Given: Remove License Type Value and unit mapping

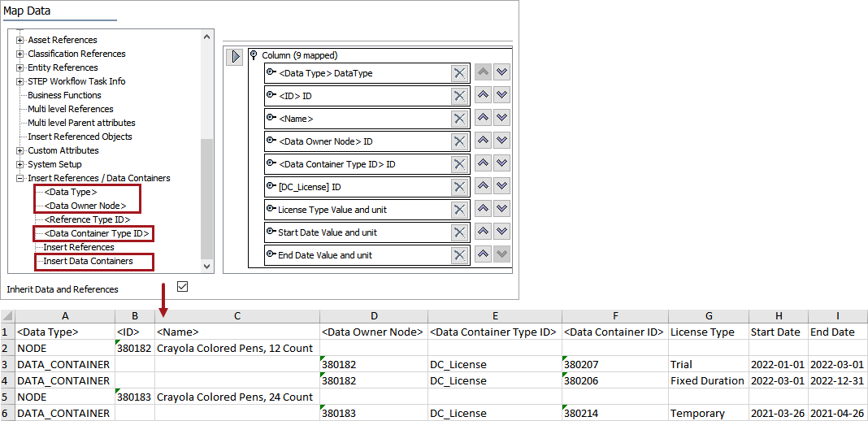Looking at the screenshot, I should [x=459, y=210].
